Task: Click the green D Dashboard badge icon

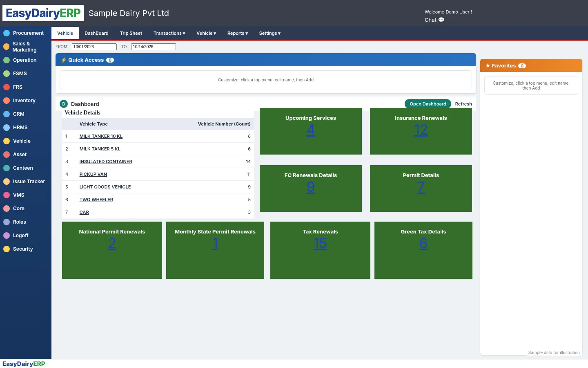Action: pyautogui.click(x=64, y=104)
